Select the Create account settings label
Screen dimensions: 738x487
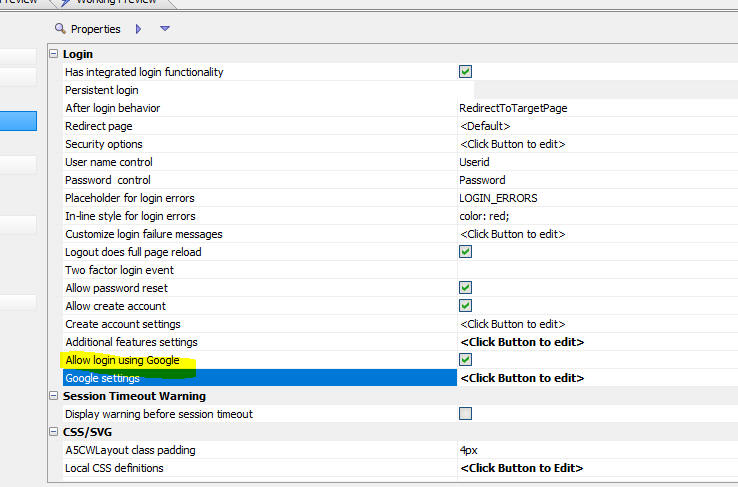coord(123,324)
